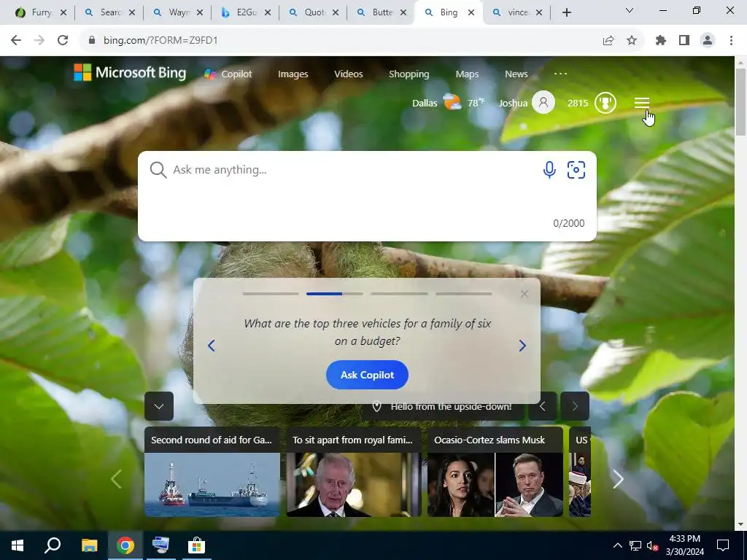Open Microsoft Rewards trophy icon
747x560 pixels.
[605, 103]
